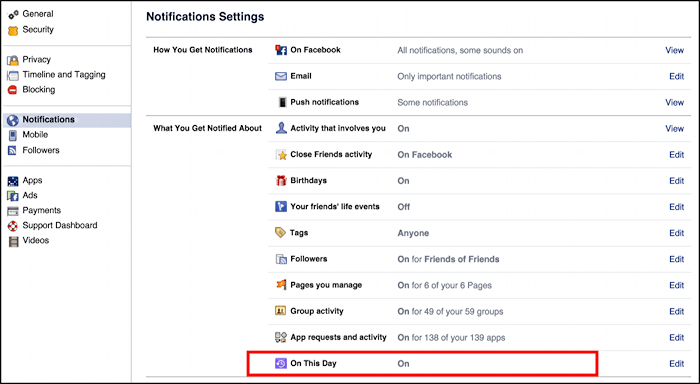Select Notifications in the sidebar

pyautogui.click(x=67, y=120)
